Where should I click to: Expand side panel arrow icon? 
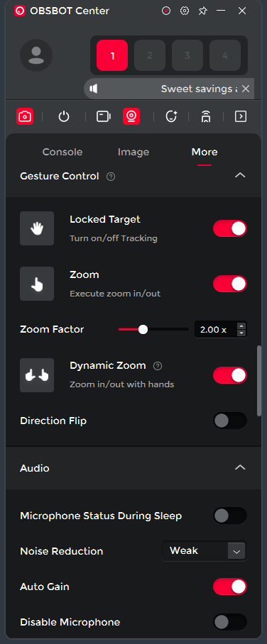241,116
